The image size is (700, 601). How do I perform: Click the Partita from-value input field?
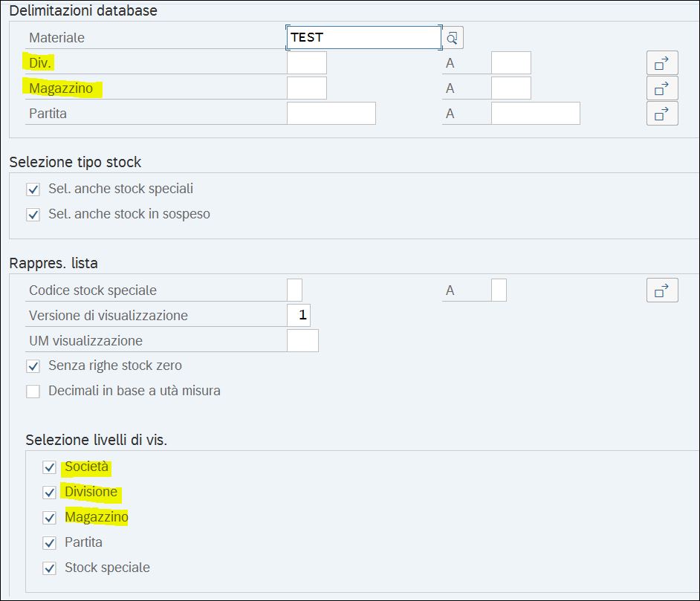(x=331, y=114)
